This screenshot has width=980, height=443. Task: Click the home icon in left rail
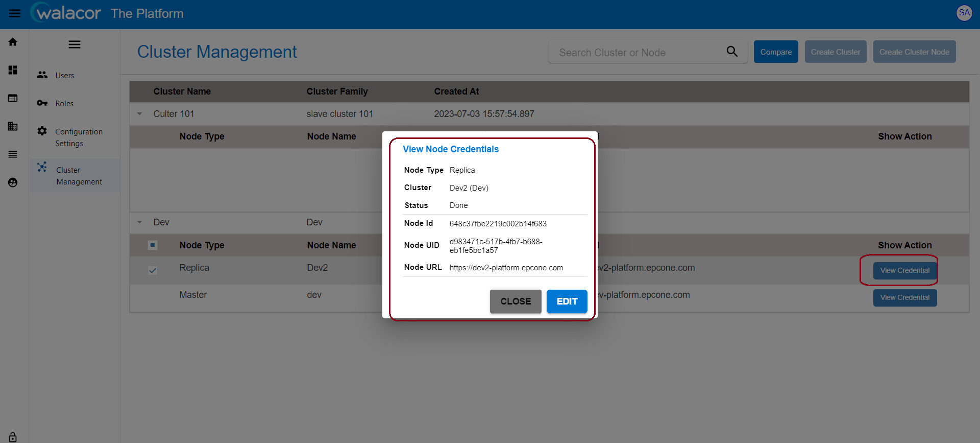click(13, 42)
